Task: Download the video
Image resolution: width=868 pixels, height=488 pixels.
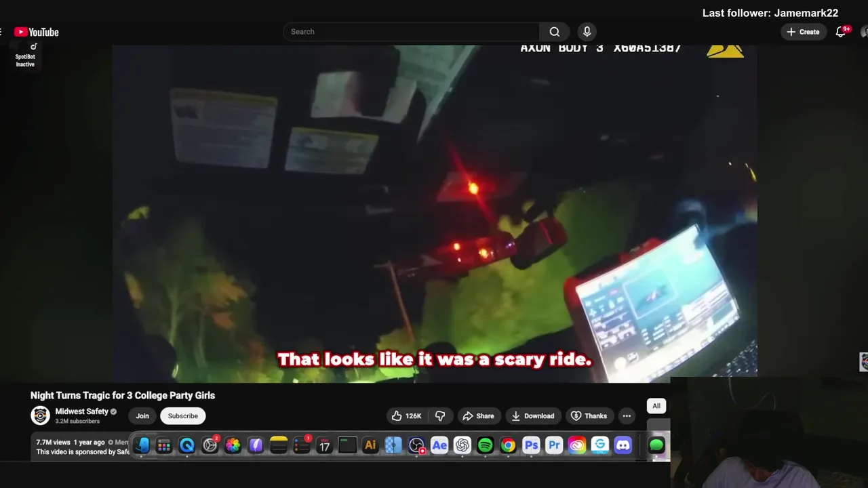Action: 533,416
